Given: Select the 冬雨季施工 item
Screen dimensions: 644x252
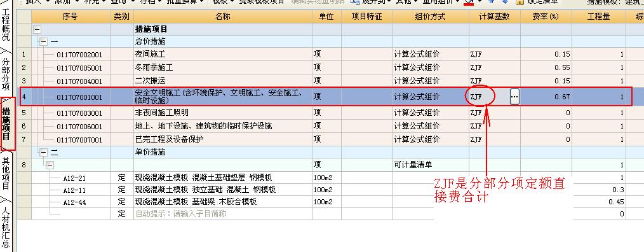Looking at the screenshot, I should [154, 67].
